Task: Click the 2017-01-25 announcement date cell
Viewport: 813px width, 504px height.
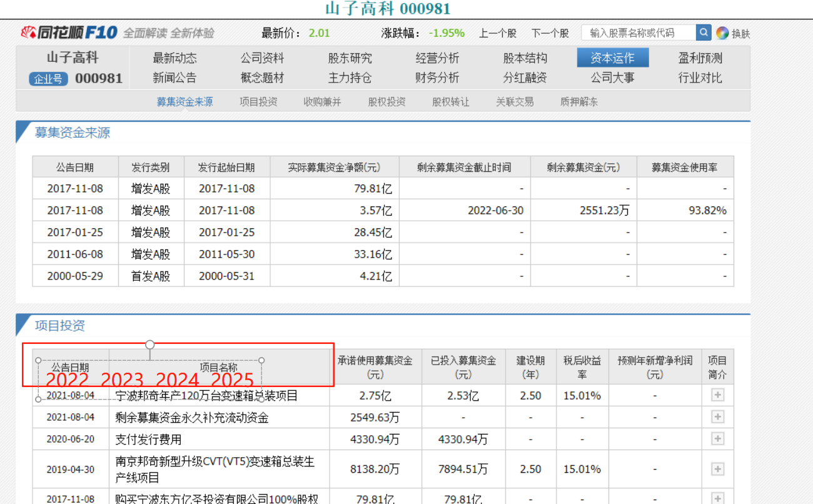Action: [x=75, y=232]
